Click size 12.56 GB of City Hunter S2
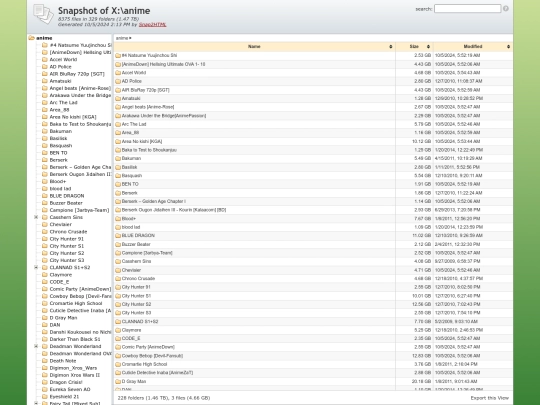Screen dimensions: 540x405 (422, 304)
